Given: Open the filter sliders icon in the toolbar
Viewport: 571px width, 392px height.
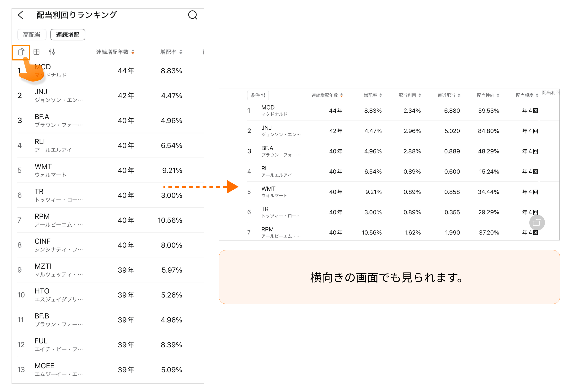Looking at the screenshot, I should click(x=52, y=52).
